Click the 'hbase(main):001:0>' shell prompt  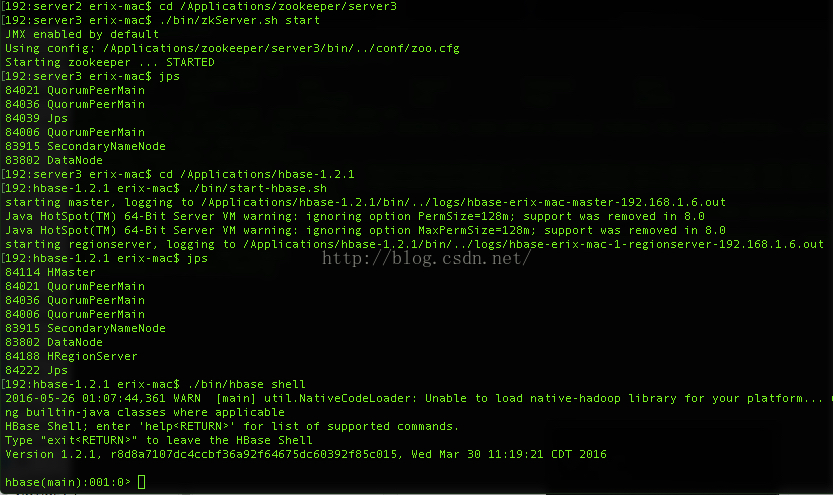coord(68,482)
